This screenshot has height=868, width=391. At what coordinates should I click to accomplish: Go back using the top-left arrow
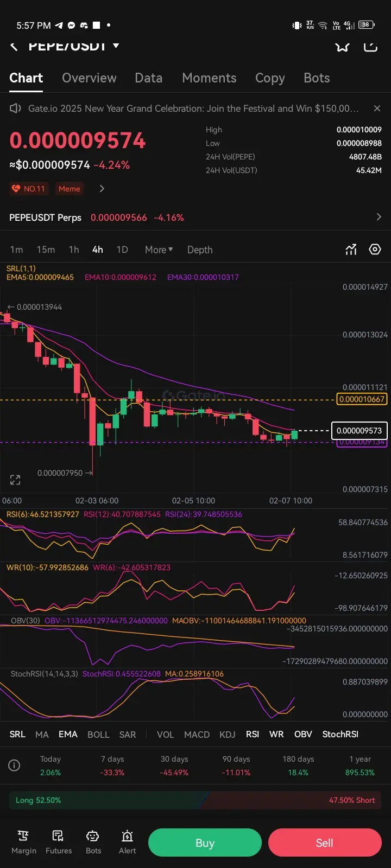pyautogui.click(x=14, y=47)
